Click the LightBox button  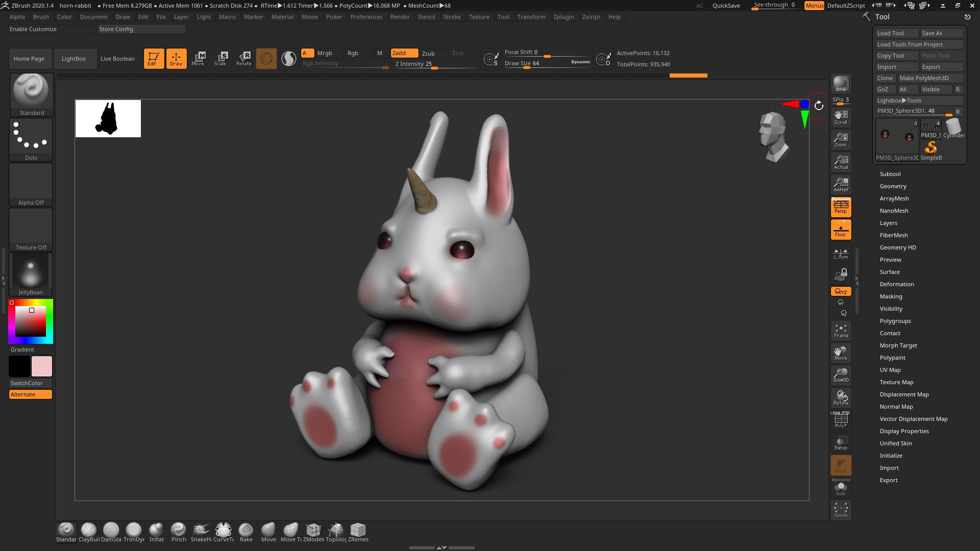click(x=73, y=59)
